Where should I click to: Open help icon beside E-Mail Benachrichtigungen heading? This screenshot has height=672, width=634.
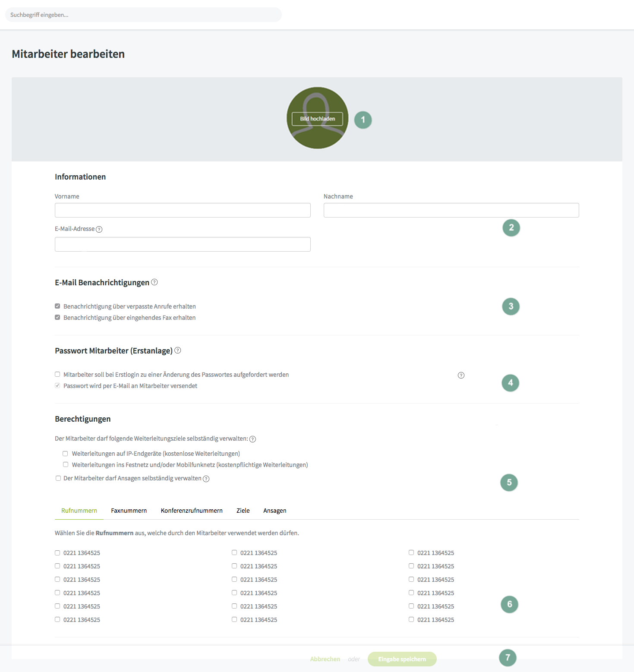click(x=155, y=282)
